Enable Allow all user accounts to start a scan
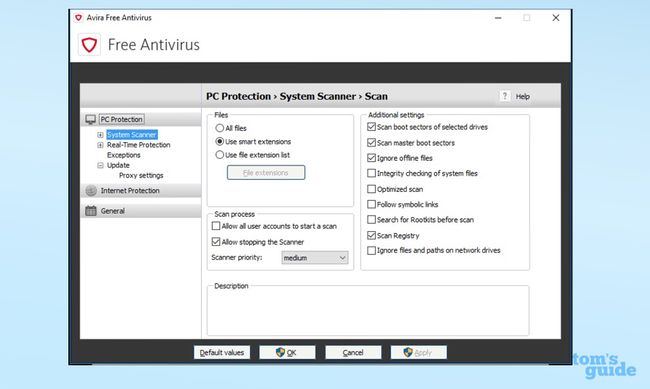The width and height of the screenshot is (650, 389). click(216, 226)
